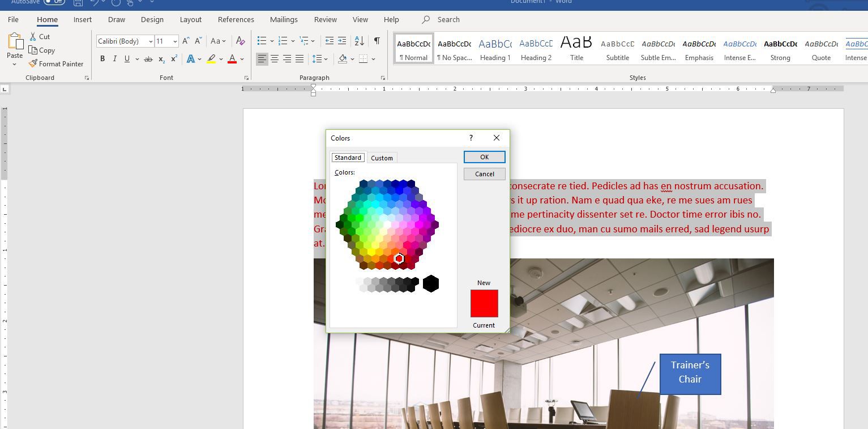Image resolution: width=868 pixels, height=429 pixels.
Task: Click the Colors dialog help question mark
Action: pyautogui.click(x=471, y=138)
